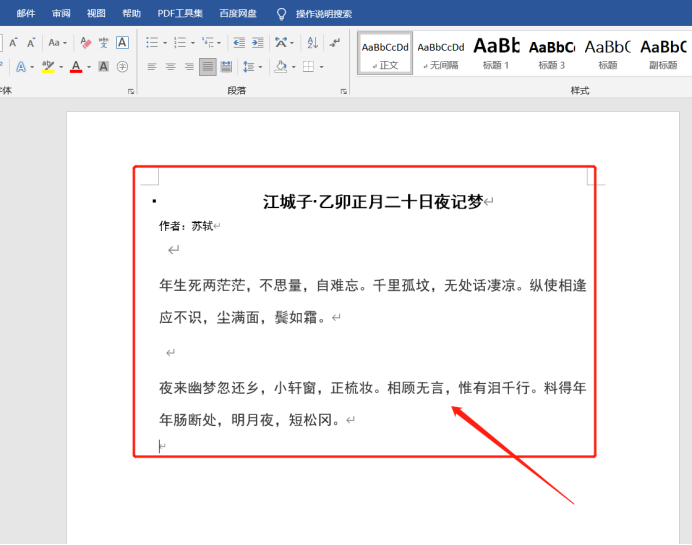The height and width of the screenshot is (545, 692).
Task: Open font dialog launcher in 字体 group
Action: click(x=131, y=91)
